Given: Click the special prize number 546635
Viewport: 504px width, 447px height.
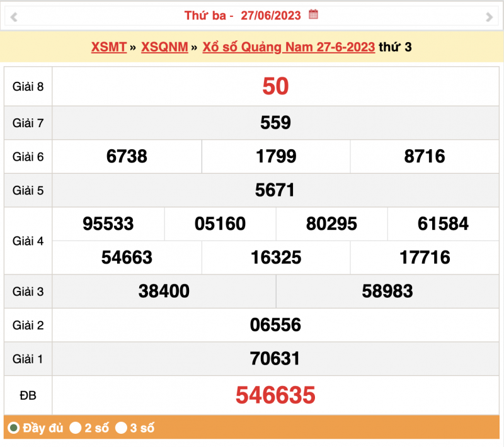Looking at the screenshot, I should point(275,395).
